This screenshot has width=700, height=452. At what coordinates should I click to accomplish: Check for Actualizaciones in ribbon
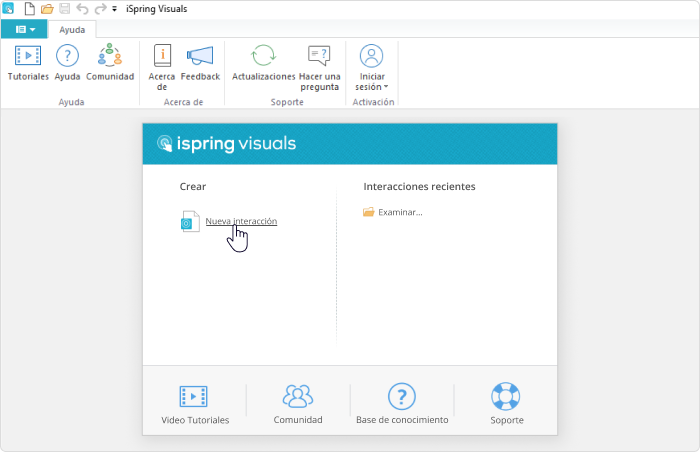pyautogui.click(x=263, y=63)
